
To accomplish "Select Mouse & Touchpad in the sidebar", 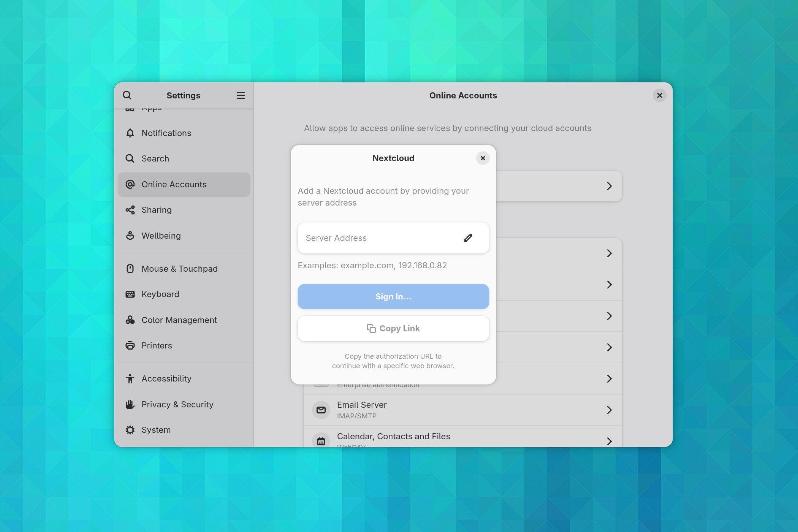I will coord(184,269).
